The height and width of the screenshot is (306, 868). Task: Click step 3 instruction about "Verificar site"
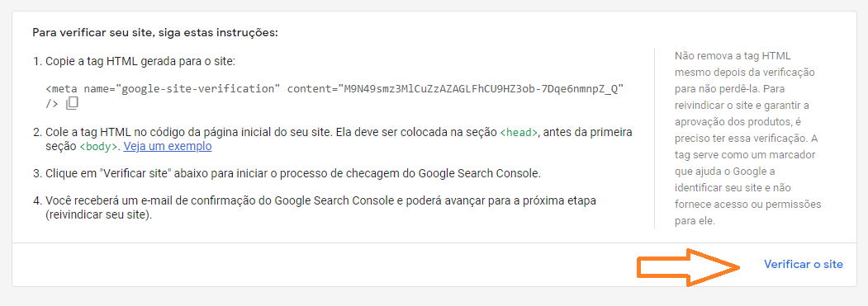coord(287,173)
